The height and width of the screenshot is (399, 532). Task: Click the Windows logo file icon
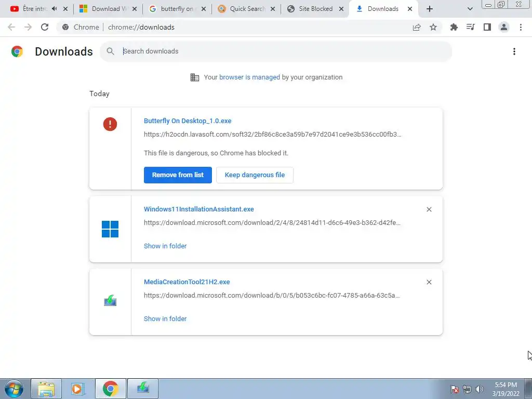[x=110, y=229]
